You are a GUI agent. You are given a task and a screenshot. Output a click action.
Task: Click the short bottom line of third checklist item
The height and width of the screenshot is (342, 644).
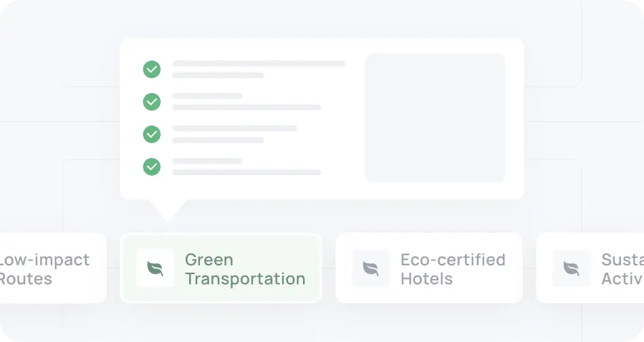pos(218,140)
